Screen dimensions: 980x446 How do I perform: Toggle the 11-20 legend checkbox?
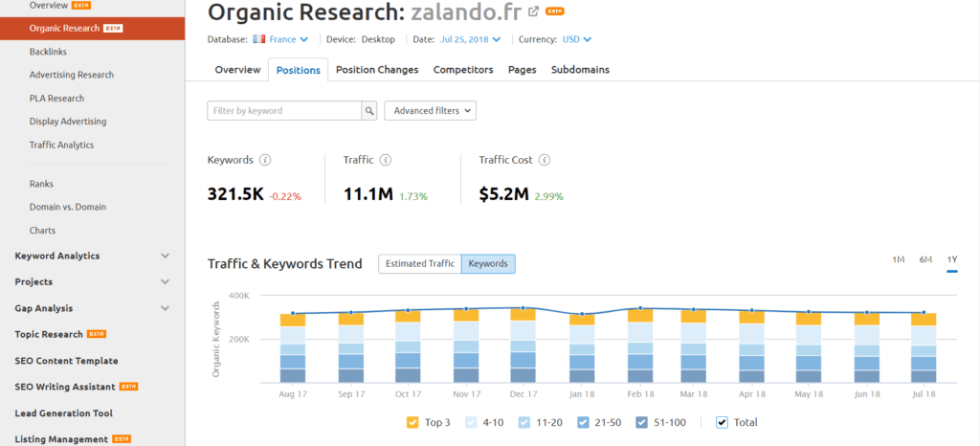tap(524, 422)
